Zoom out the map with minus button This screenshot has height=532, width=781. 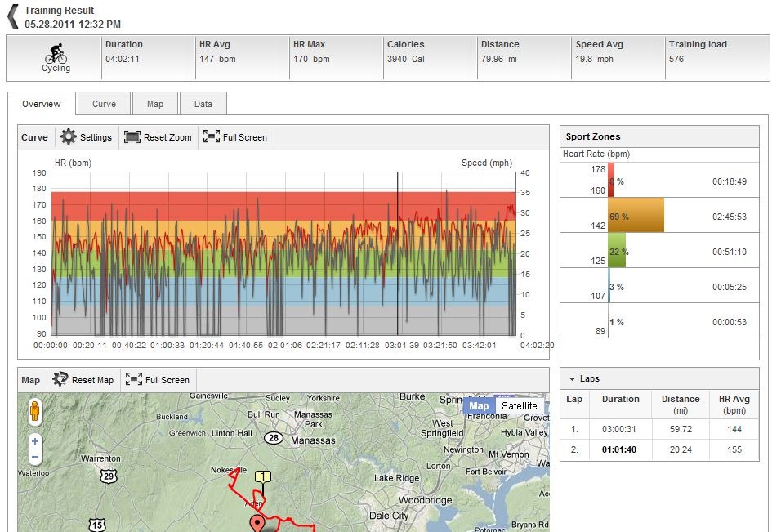(x=35, y=456)
